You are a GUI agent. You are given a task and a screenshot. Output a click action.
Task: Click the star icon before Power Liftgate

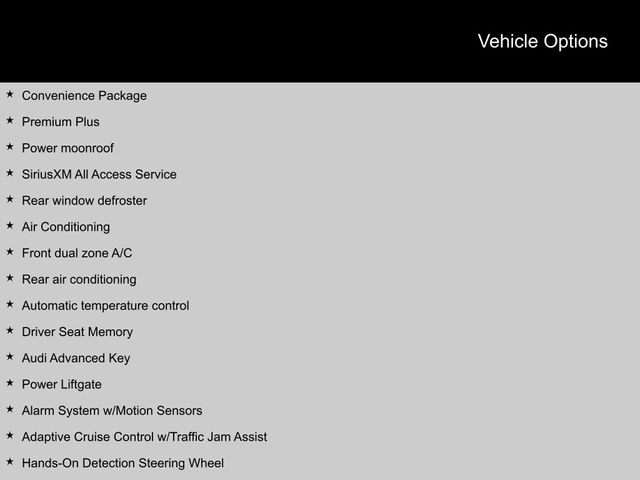tap(9, 383)
